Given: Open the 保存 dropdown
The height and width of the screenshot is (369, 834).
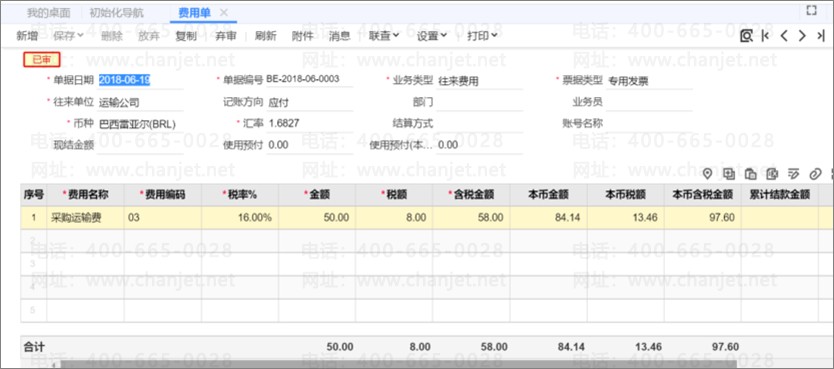Looking at the screenshot, I should (x=69, y=36).
